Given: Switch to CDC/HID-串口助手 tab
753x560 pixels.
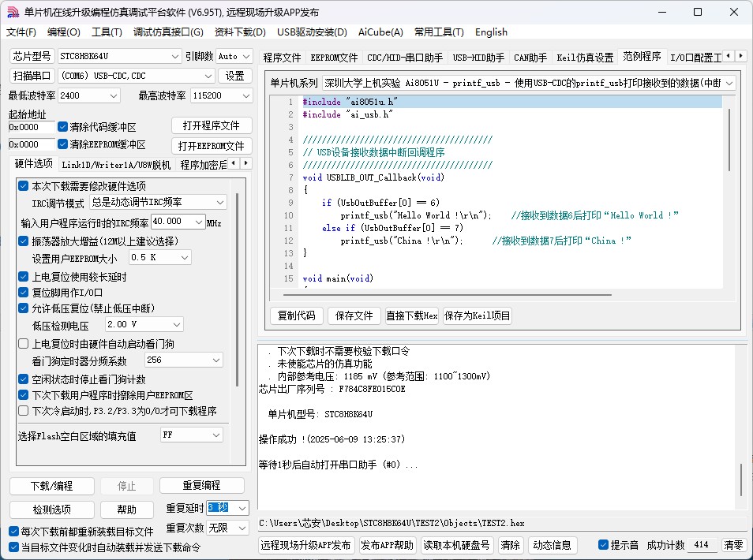Looking at the screenshot, I should (x=404, y=58).
